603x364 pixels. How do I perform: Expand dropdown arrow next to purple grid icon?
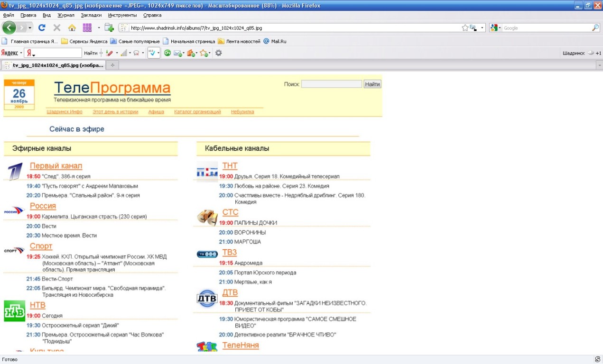point(99,27)
